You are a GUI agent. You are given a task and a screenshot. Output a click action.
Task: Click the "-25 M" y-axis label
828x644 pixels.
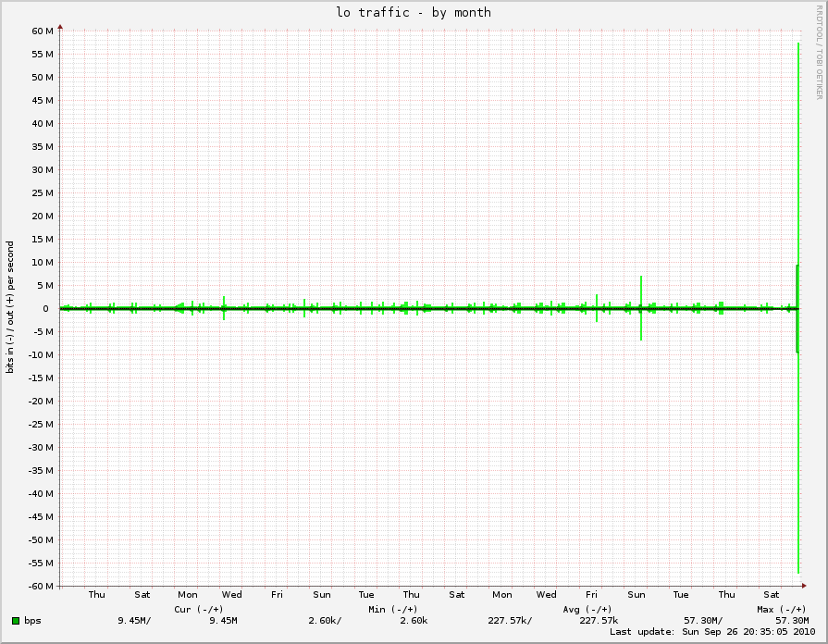pyautogui.click(x=41, y=424)
